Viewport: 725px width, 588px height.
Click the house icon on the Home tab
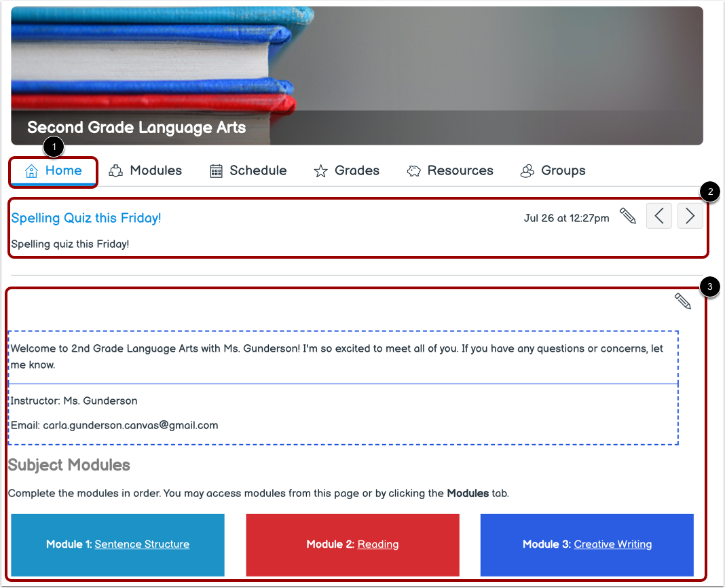click(31, 170)
